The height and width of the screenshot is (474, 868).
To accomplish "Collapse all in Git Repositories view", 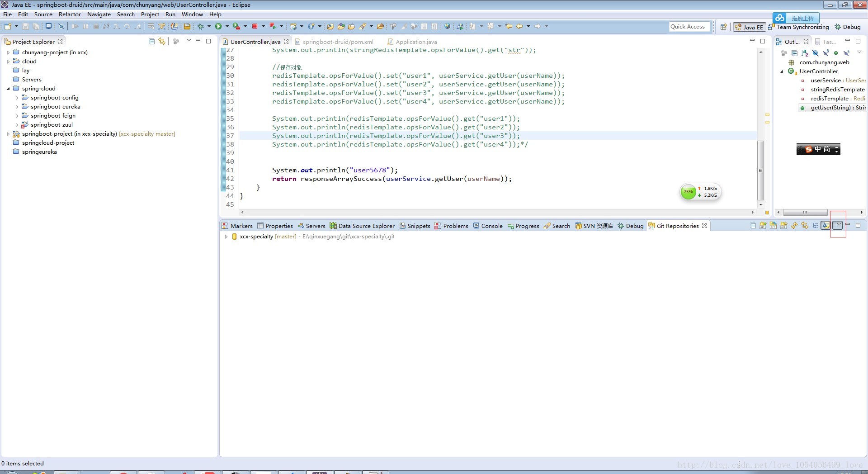I will click(x=753, y=226).
